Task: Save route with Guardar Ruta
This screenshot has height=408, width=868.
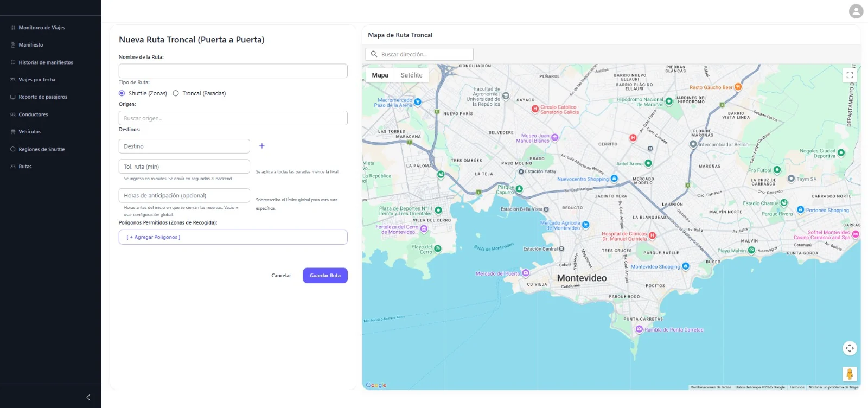Action: pos(325,276)
